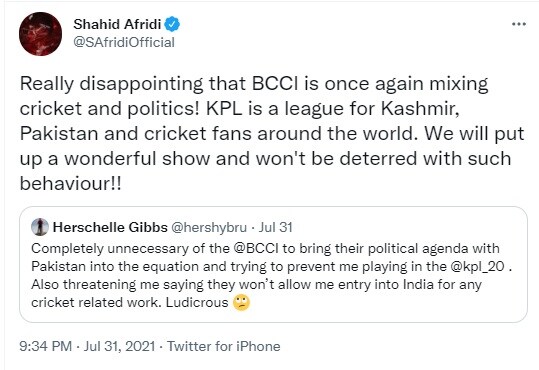The image size is (539, 370).
Task: Click the @SAfridiOfficial handle
Action: tap(124, 42)
